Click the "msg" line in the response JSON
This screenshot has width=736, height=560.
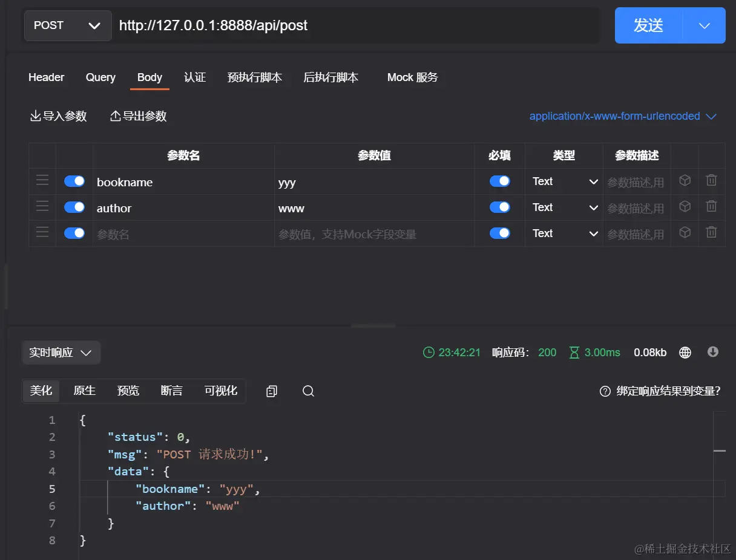point(188,454)
